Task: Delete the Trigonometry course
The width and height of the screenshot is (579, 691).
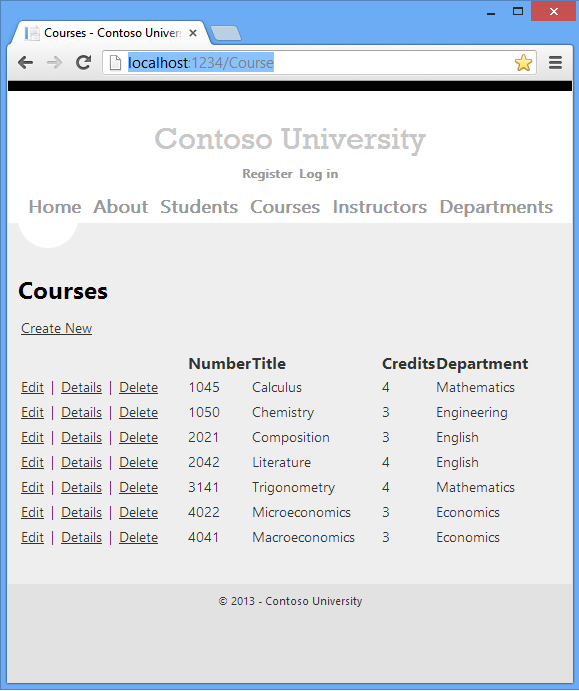Action: pyautogui.click(x=138, y=487)
